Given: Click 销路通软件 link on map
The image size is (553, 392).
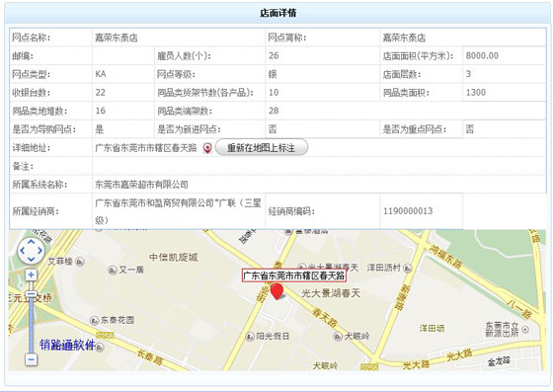Looking at the screenshot, I should click(67, 345).
